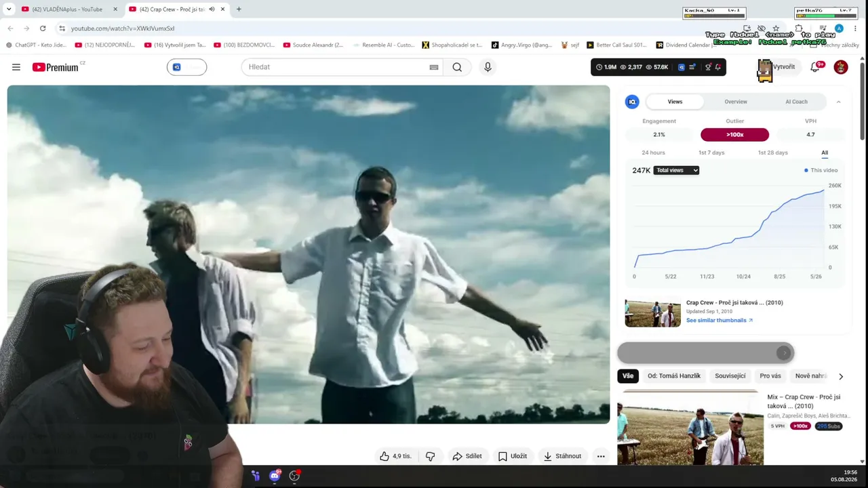
Task: Open the Resemble AI bookmark
Action: [384, 45]
